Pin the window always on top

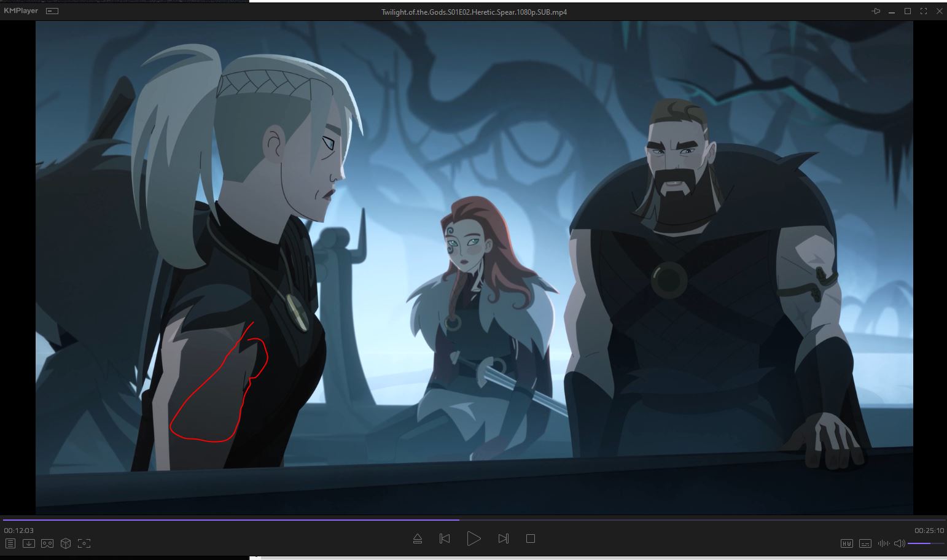(x=876, y=12)
